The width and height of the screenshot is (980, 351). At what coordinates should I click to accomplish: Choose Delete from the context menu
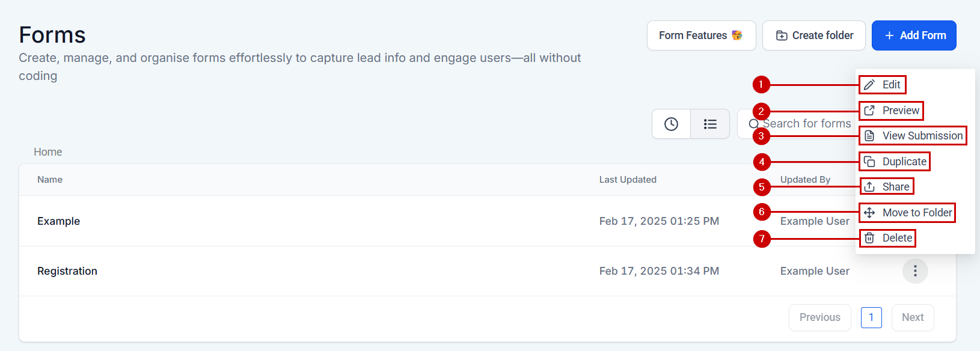point(887,238)
